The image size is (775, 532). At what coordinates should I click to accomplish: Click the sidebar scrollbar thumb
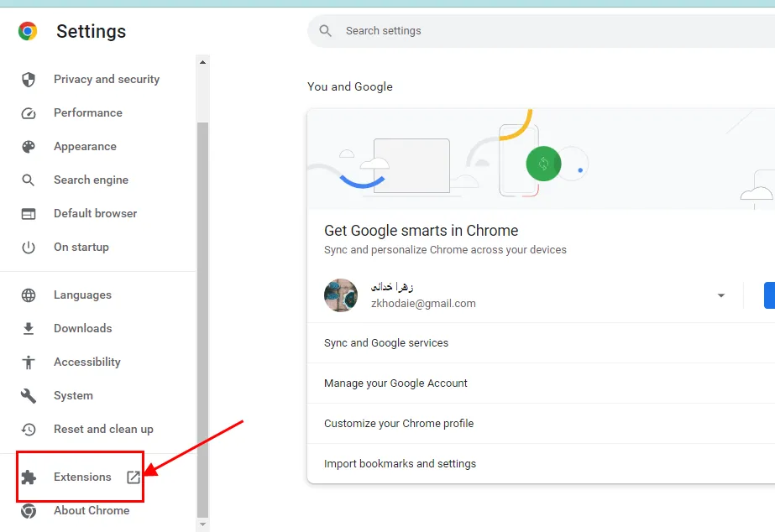pos(202,319)
